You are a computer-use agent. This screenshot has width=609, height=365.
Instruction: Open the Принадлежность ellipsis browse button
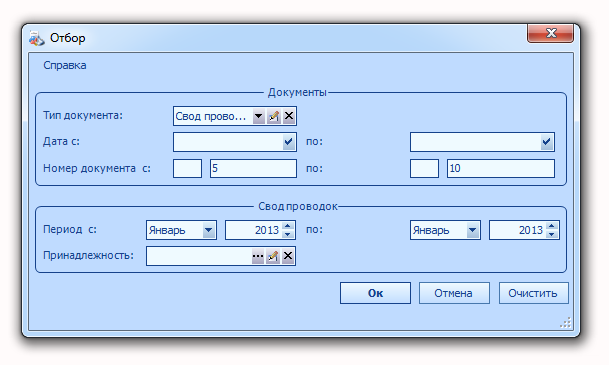[258, 256]
